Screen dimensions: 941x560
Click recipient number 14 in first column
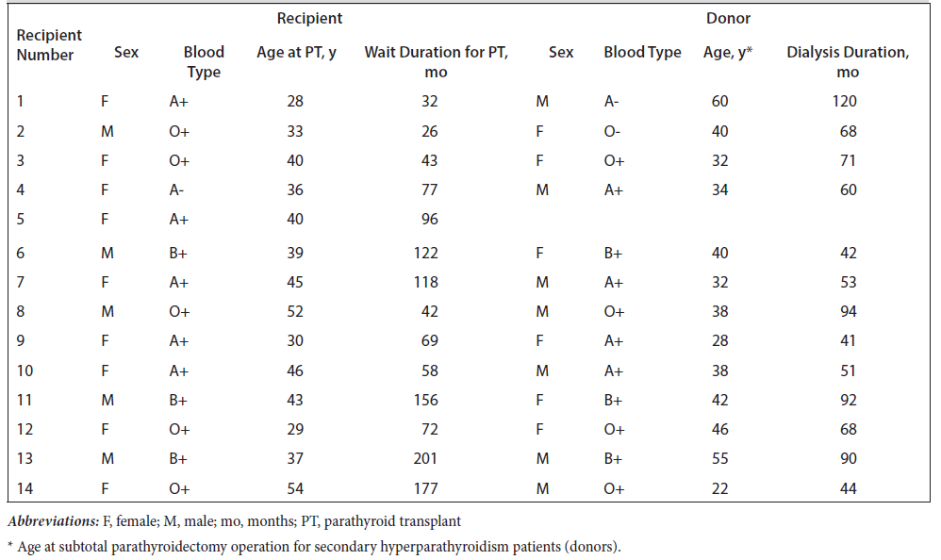coord(26,489)
